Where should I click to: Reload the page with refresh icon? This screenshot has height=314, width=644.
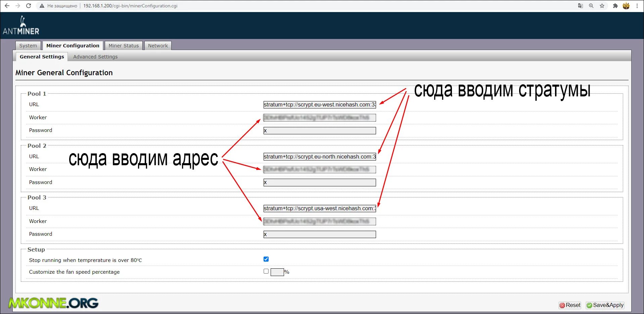(29, 6)
